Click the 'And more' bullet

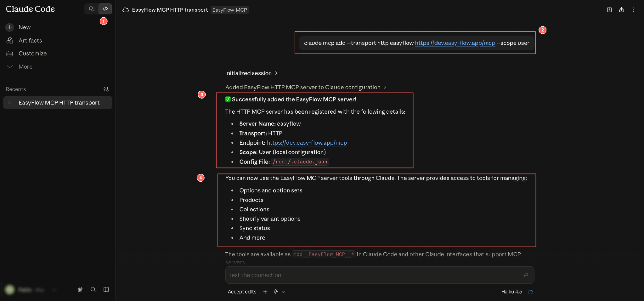coord(252,238)
